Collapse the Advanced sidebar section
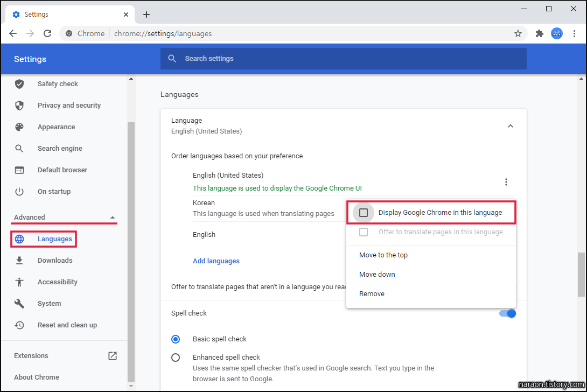587x392 pixels. point(113,218)
